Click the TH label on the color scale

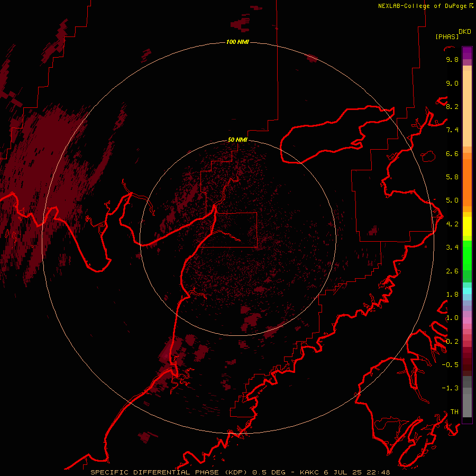point(454,411)
